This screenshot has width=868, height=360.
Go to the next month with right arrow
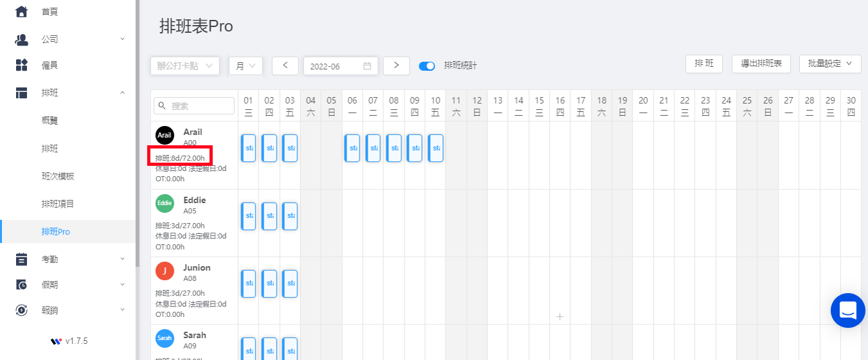(x=397, y=66)
